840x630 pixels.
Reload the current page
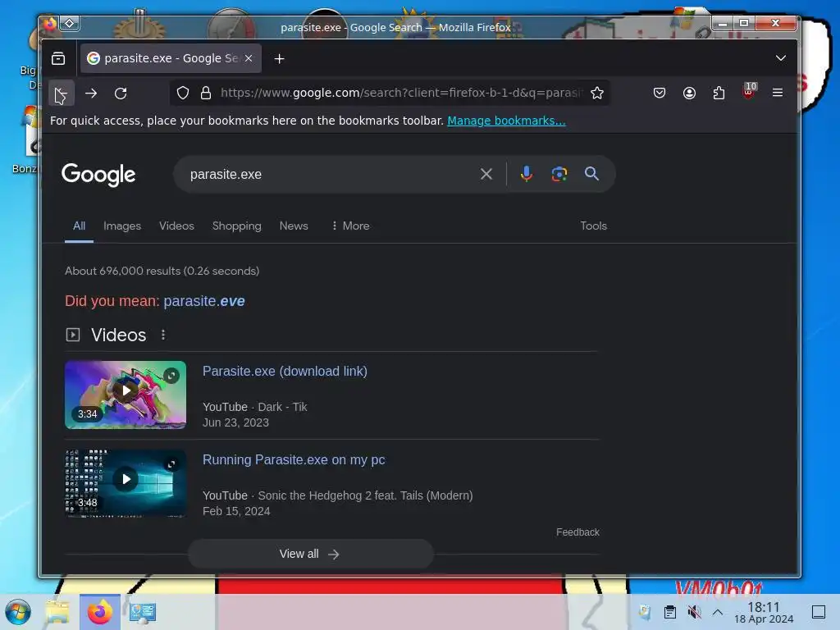coord(121,94)
